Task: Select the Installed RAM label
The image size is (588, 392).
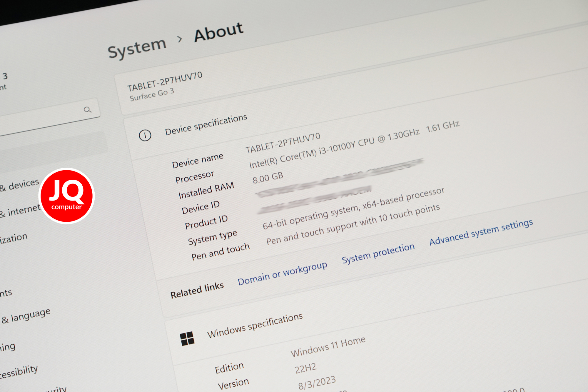Action: (206, 191)
